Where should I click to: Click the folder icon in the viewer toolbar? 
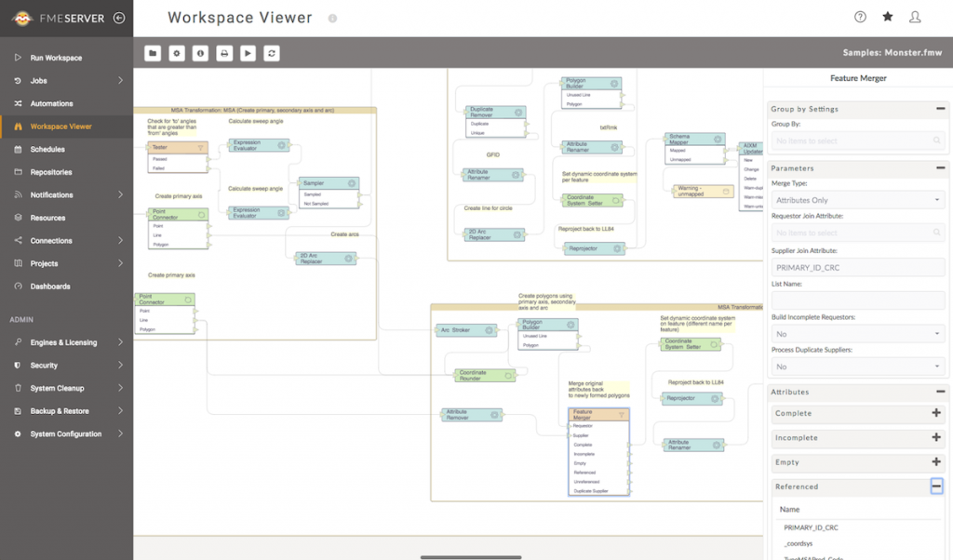(153, 53)
